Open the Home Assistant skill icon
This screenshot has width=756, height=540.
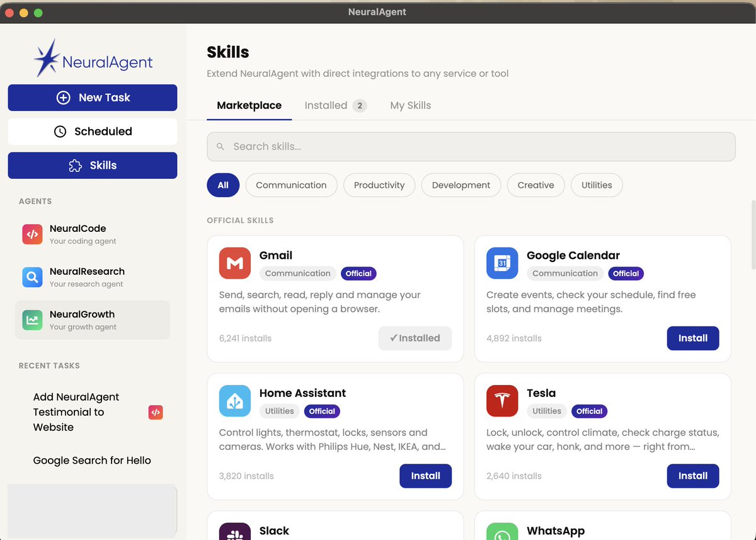(x=234, y=401)
